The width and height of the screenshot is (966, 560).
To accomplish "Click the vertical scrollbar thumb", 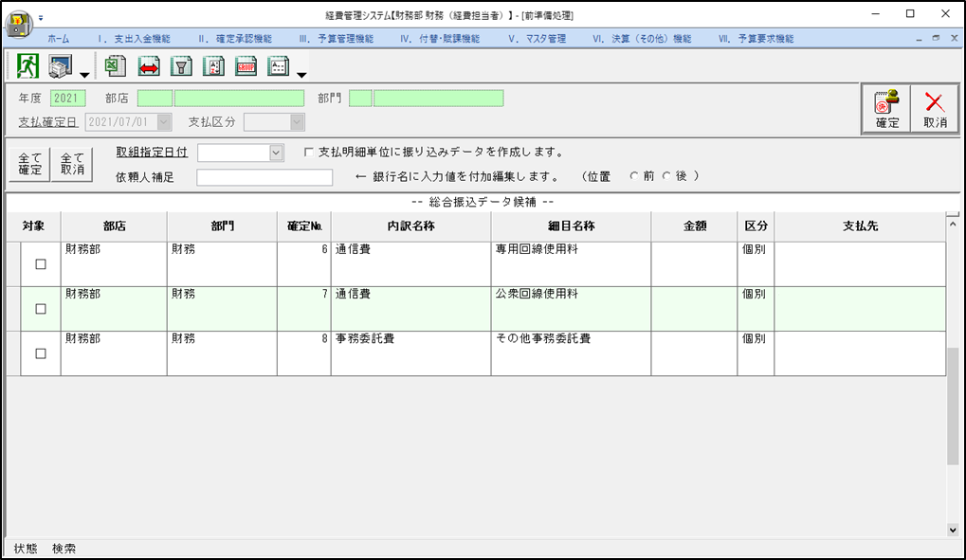I will 953,406.
